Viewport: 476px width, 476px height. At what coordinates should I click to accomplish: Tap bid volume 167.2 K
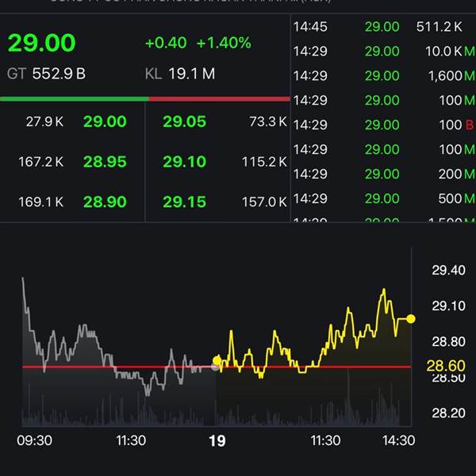point(41,162)
